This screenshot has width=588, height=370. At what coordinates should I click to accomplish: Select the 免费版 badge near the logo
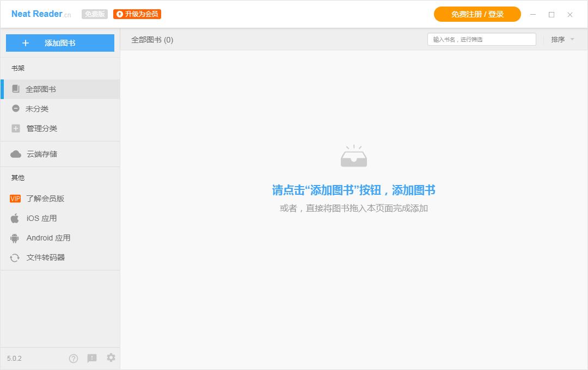coord(94,14)
